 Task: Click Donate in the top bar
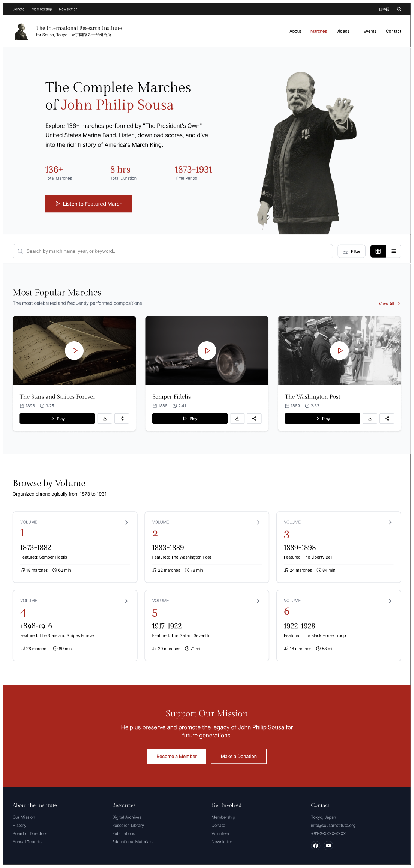(18, 9)
